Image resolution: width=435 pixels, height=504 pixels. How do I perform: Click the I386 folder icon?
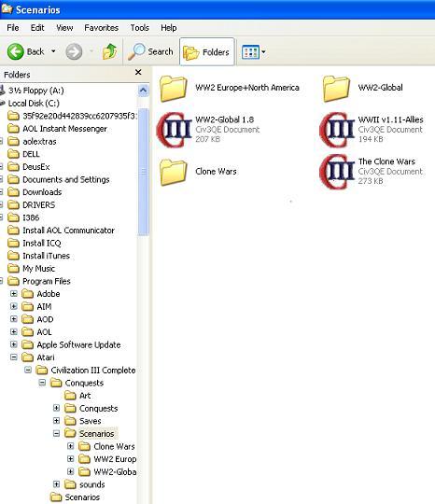pos(13,217)
